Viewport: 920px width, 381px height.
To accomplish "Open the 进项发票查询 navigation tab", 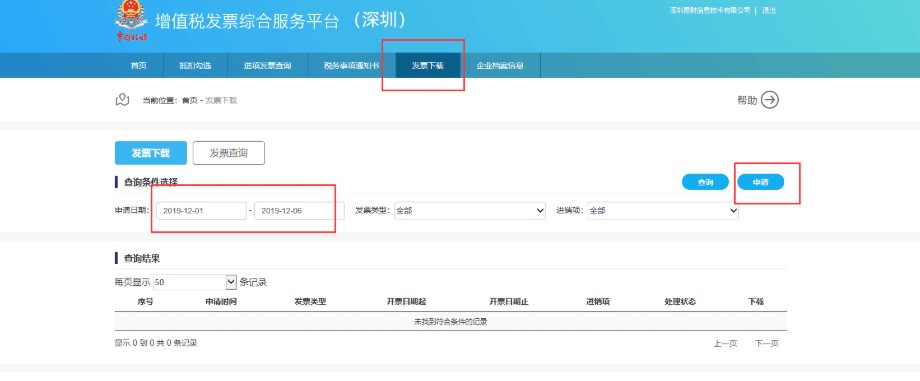I will click(x=268, y=66).
